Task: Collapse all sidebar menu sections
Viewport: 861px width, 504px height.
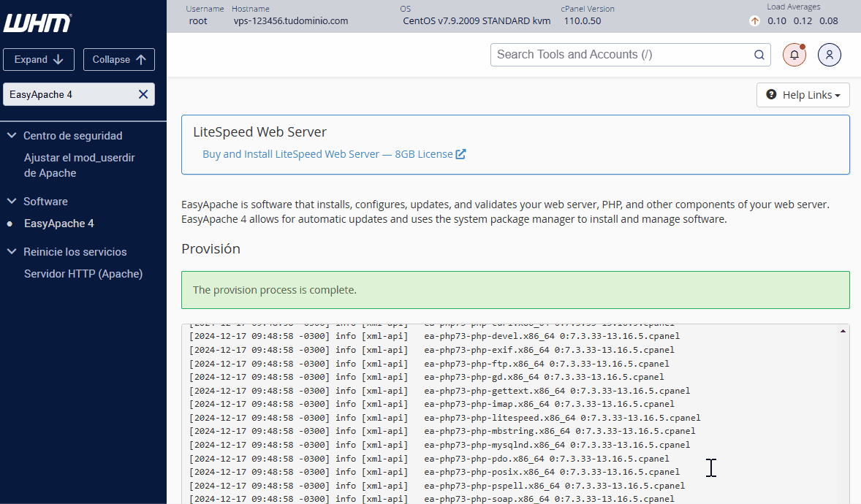Action: click(x=118, y=59)
